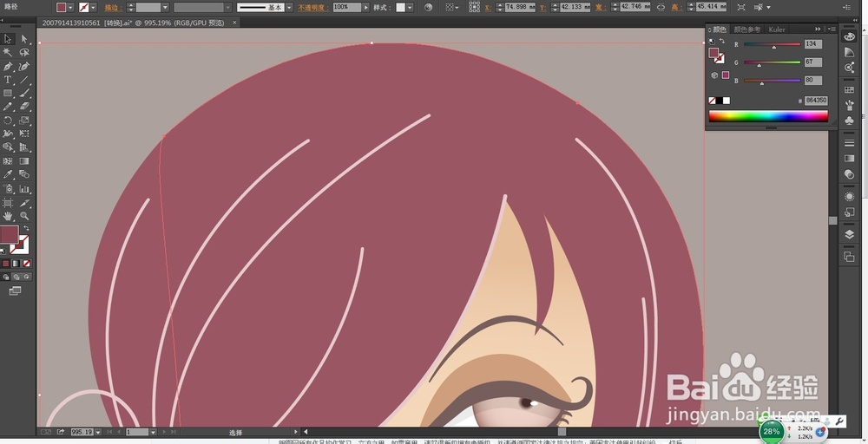Viewport: 868px width, 444px height.
Task: Select the Selection tool (black arrow)
Action: tap(8, 39)
